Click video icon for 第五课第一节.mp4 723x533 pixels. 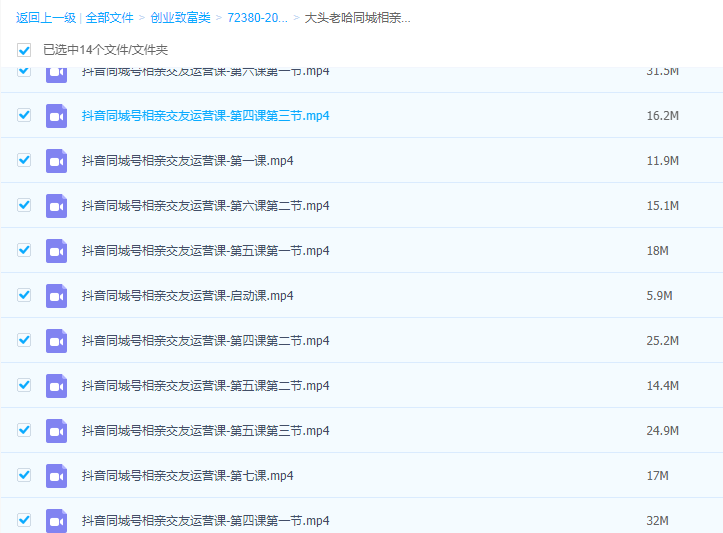pos(56,251)
